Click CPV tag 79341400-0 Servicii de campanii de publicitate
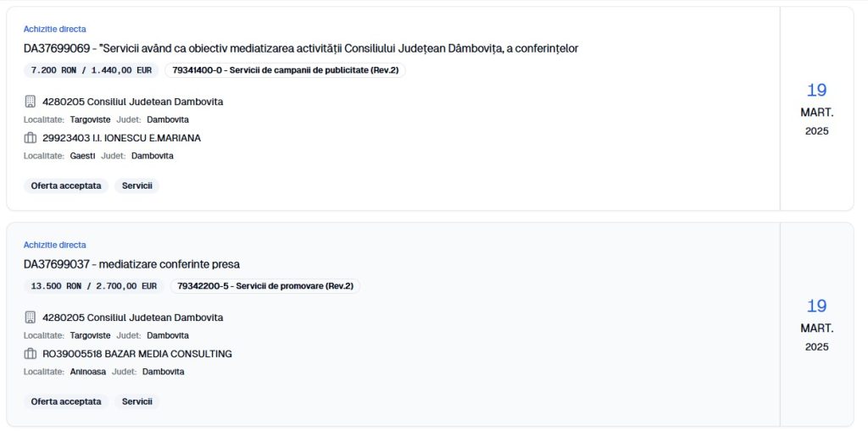 point(285,70)
